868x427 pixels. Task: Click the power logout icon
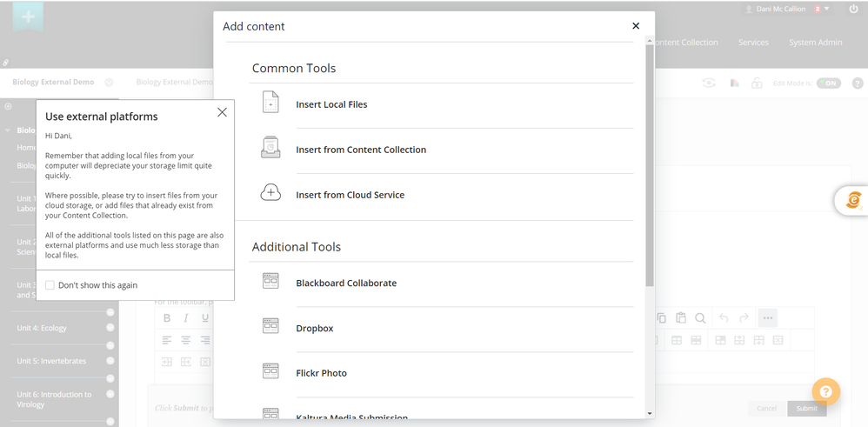click(853, 9)
